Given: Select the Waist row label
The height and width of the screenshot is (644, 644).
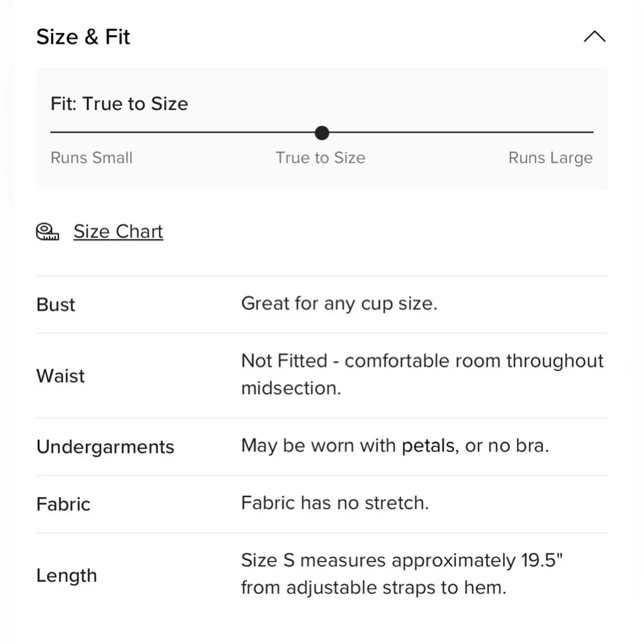Looking at the screenshot, I should pyautogui.click(x=61, y=376).
